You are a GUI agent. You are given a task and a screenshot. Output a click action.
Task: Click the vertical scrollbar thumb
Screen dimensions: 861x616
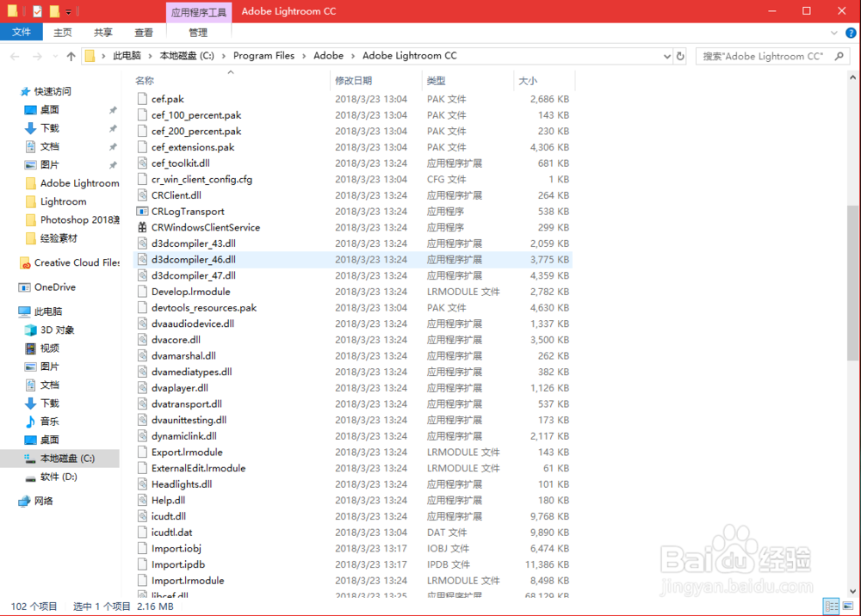pyautogui.click(x=852, y=282)
